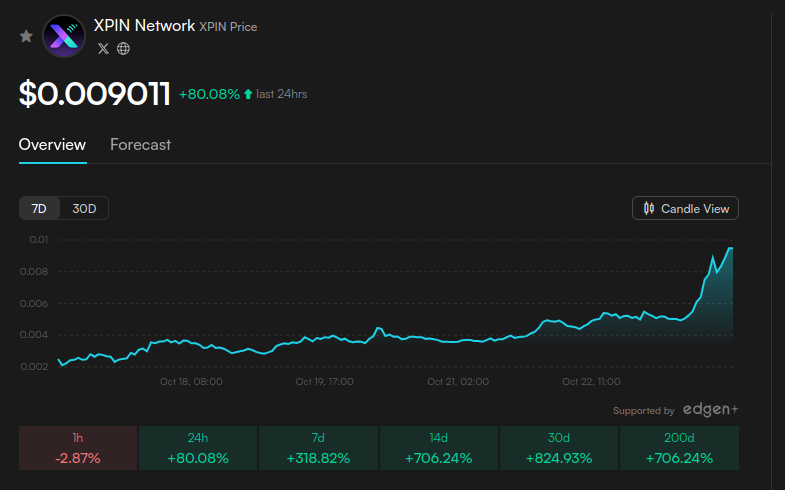The width and height of the screenshot is (785, 490).
Task: Click the Oct 18, 08:00 axis label
Action: 191,381
